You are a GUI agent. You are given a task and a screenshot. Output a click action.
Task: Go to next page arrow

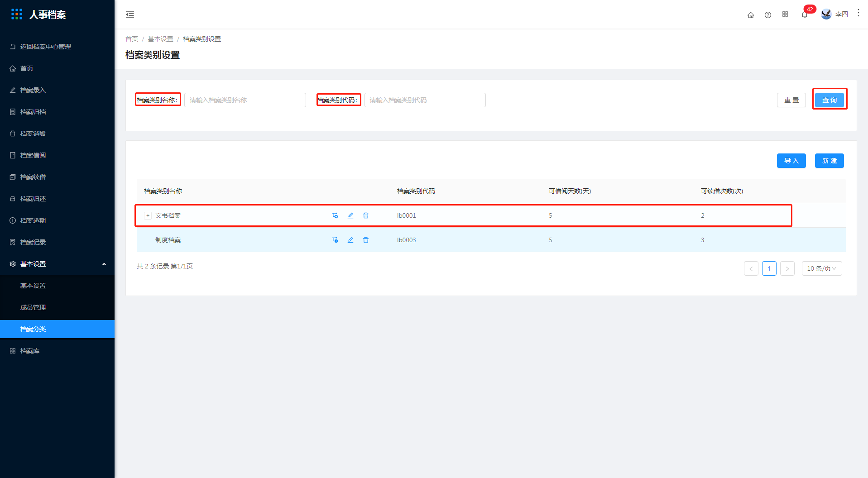(787, 268)
